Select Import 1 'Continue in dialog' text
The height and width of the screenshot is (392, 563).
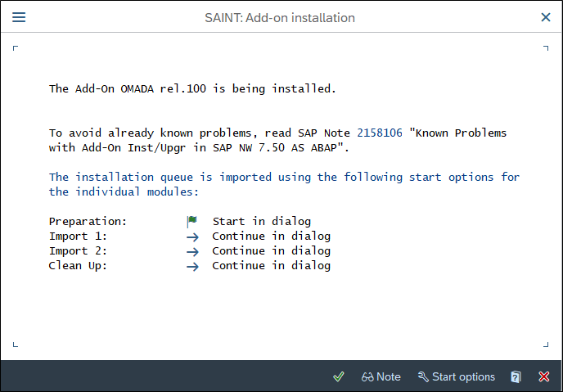click(x=271, y=237)
